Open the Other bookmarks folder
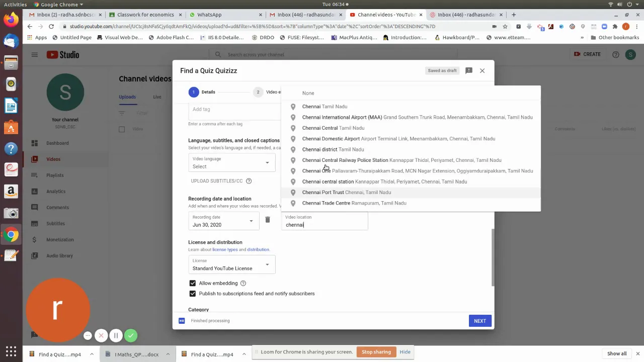Viewport: 644px width, 362px height. click(x=615, y=37)
